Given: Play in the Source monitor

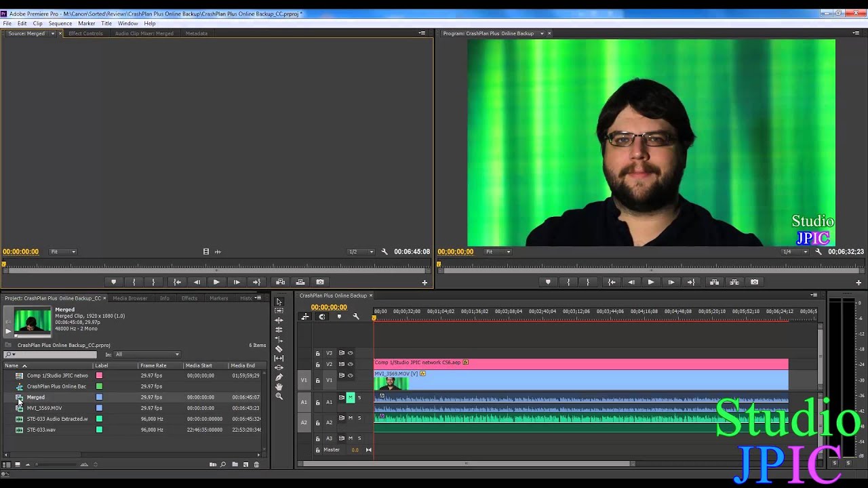Looking at the screenshot, I should (216, 282).
